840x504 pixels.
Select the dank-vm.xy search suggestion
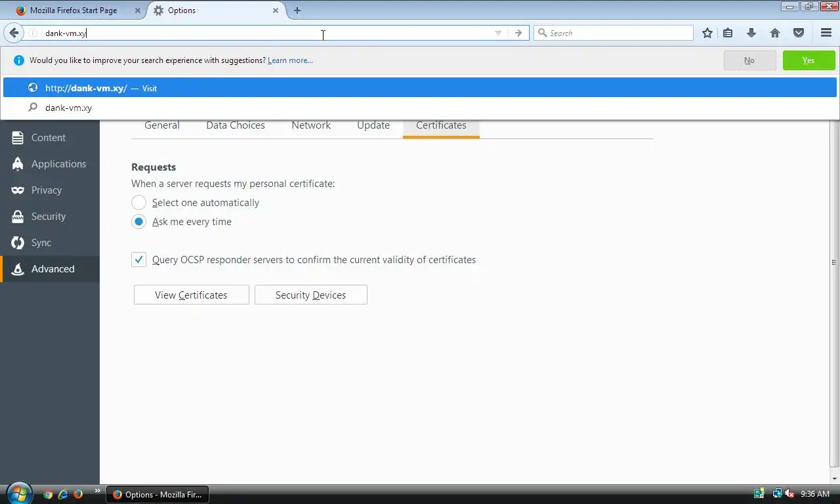[x=420, y=108]
